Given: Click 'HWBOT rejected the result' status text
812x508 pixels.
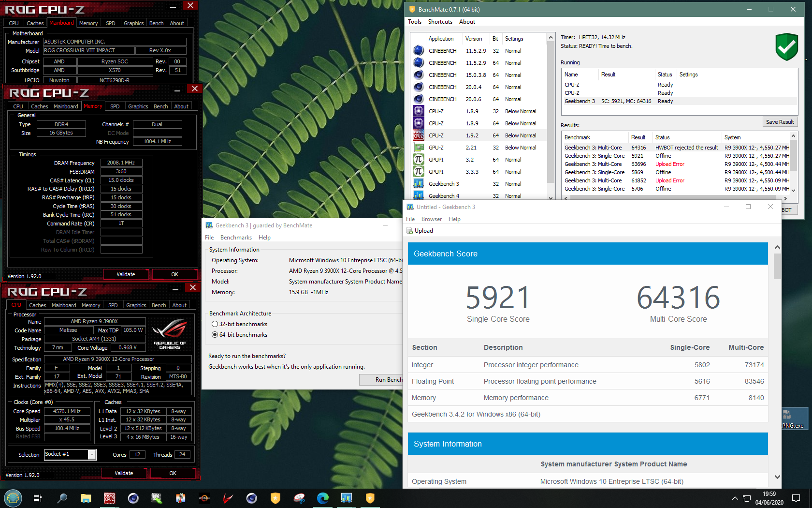Looking at the screenshot, I should [686, 148].
